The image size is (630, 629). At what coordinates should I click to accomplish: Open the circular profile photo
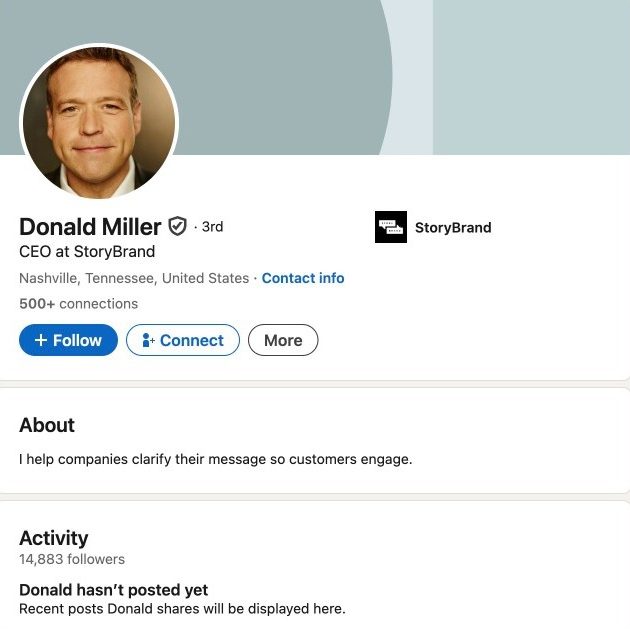click(x=99, y=122)
